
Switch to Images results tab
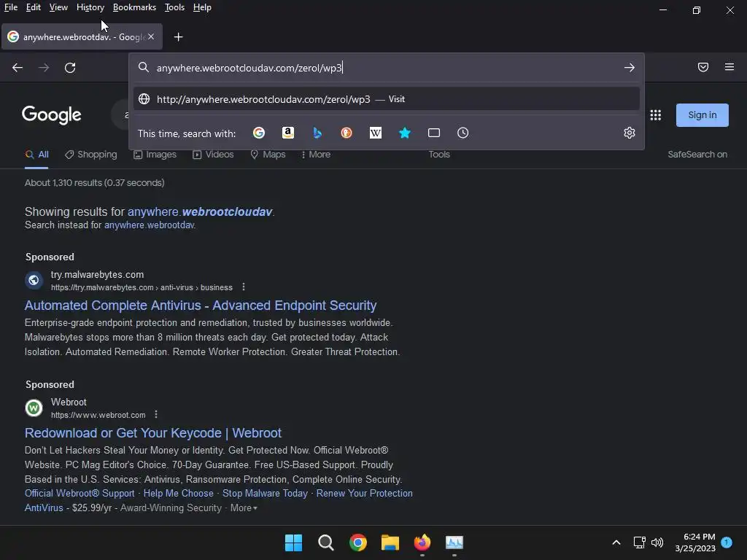coord(155,155)
